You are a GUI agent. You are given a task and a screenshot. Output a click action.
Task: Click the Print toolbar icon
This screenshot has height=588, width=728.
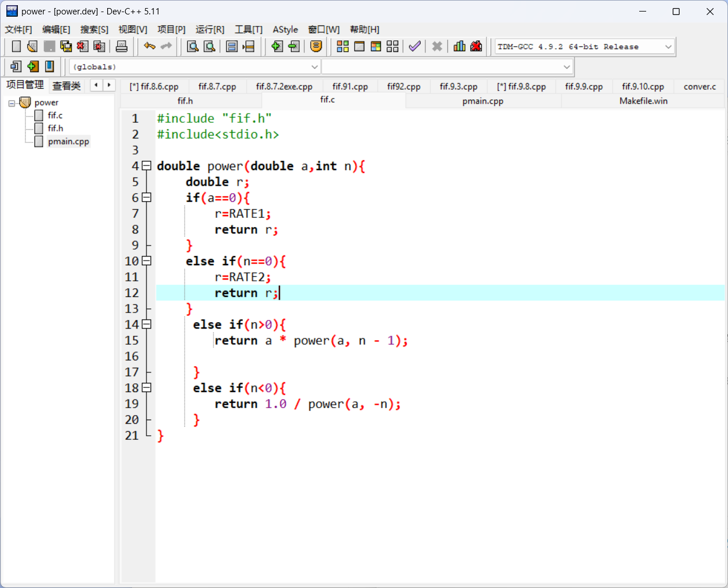click(122, 47)
